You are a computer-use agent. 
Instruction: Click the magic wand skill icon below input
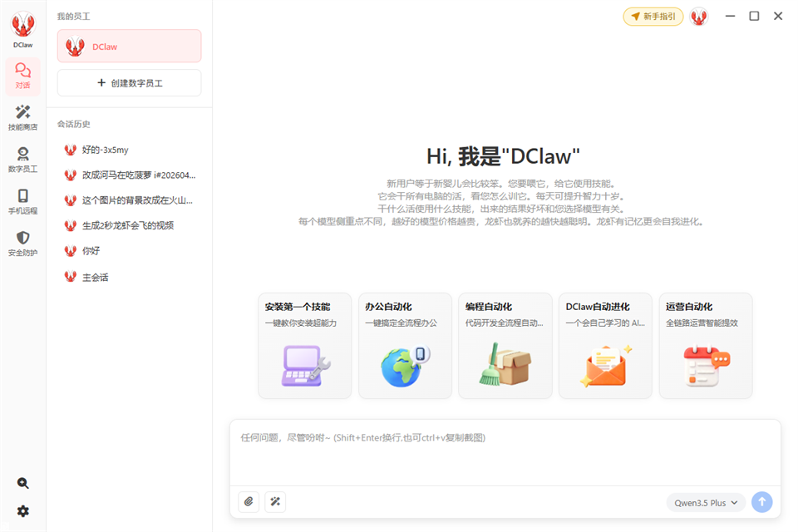click(x=275, y=502)
